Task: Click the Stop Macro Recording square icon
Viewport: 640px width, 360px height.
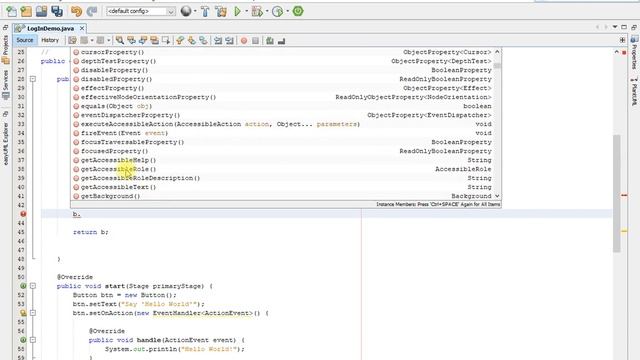Action: (x=255, y=41)
